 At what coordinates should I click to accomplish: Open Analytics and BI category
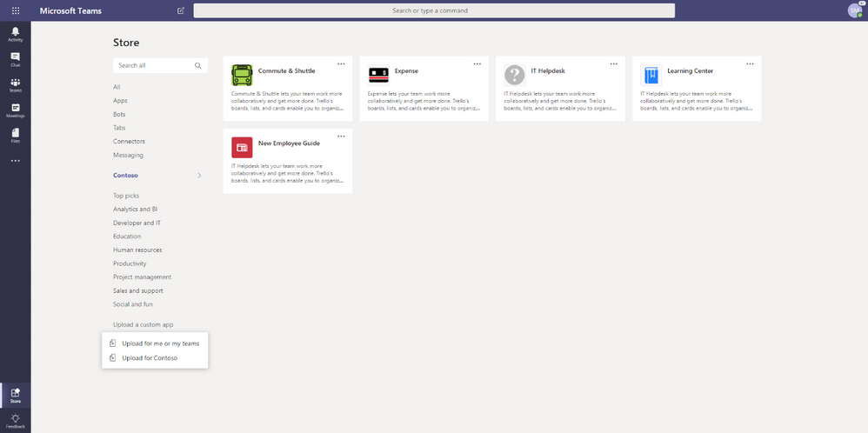click(x=136, y=210)
